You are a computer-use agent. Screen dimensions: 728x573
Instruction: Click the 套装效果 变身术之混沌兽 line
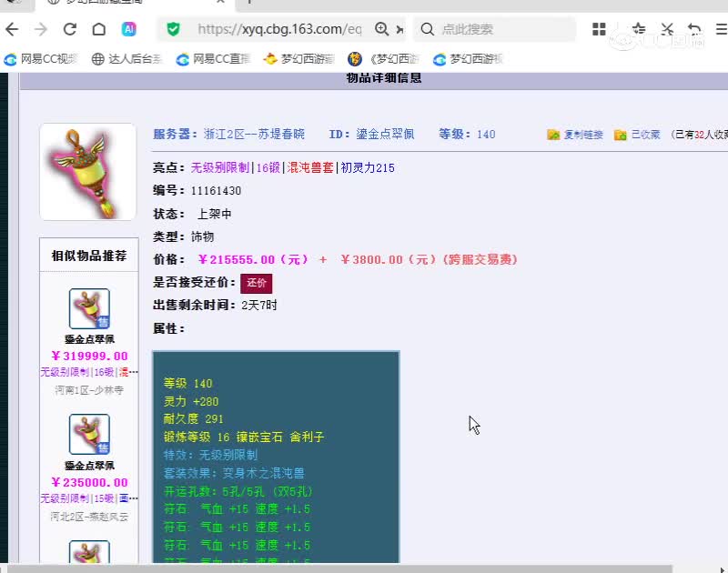coord(234,473)
